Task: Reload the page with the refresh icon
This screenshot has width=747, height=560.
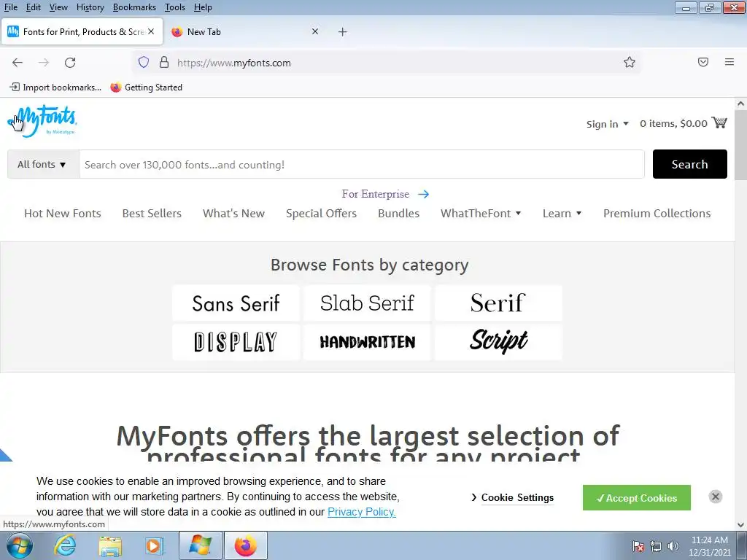Action: point(70,63)
